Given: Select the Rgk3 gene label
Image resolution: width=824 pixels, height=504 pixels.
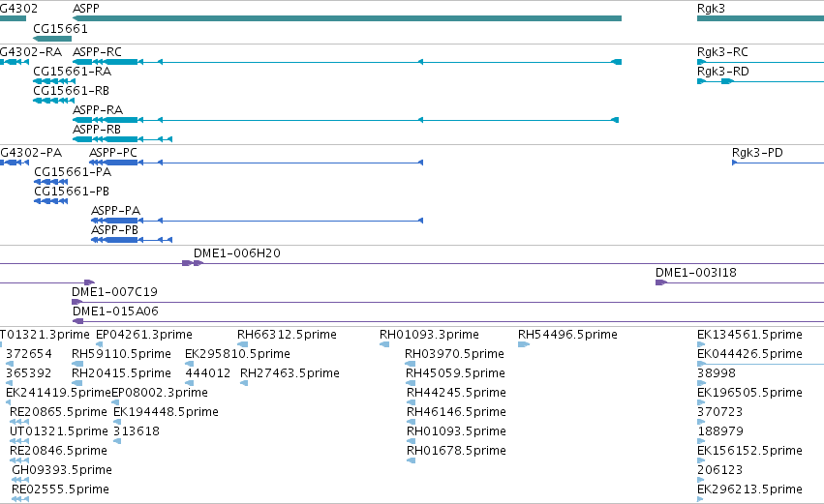Looking at the screenshot, I should [711, 9].
